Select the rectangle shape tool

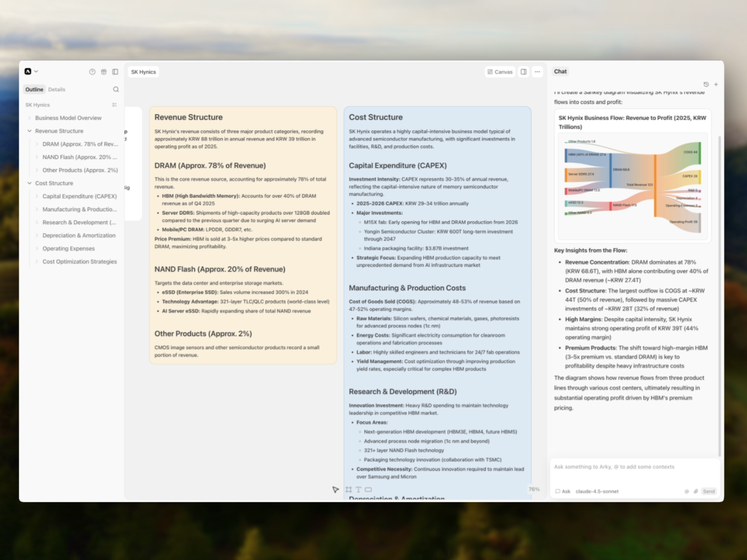[368, 489]
